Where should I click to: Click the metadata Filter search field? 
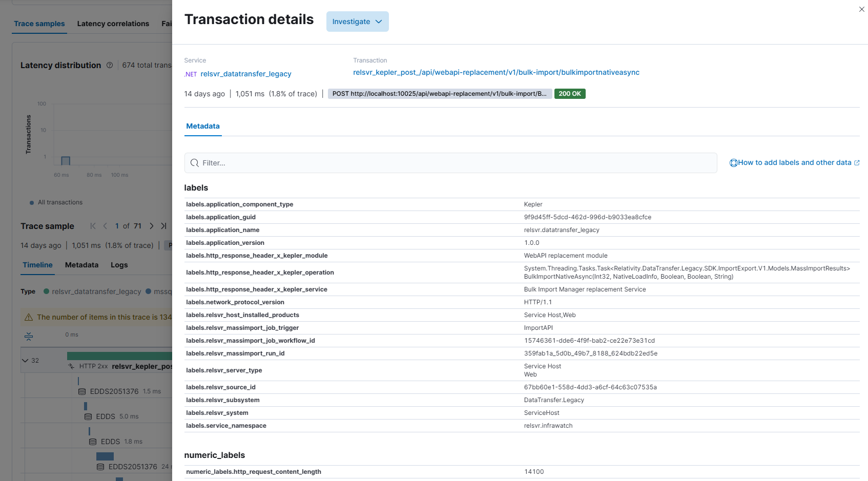[451, 163]
